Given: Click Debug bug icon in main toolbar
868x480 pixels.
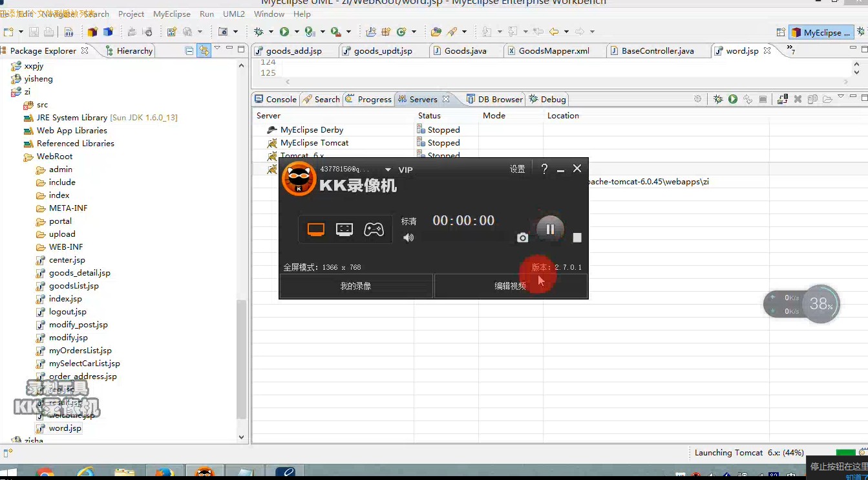Looking at the screenshot, I should click(259, 32).
